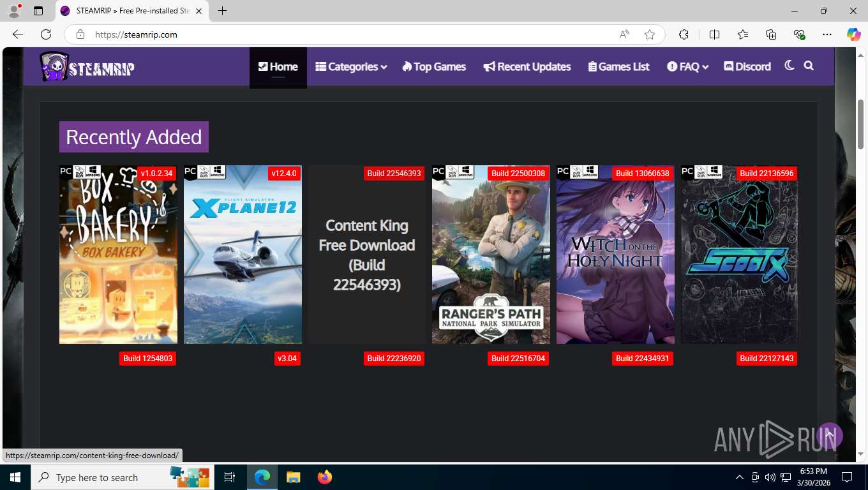Image resolution: width=868 pixels, height=490 pixels.
Task: Click the Build 22136596 badge
Action: click(x=767, y=174)
